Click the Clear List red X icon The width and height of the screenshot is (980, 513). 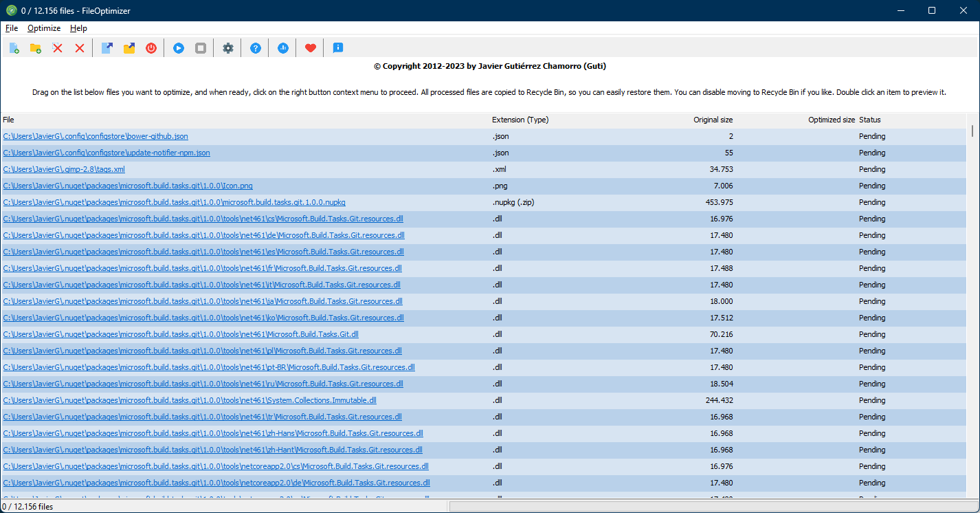click(78, 47)
